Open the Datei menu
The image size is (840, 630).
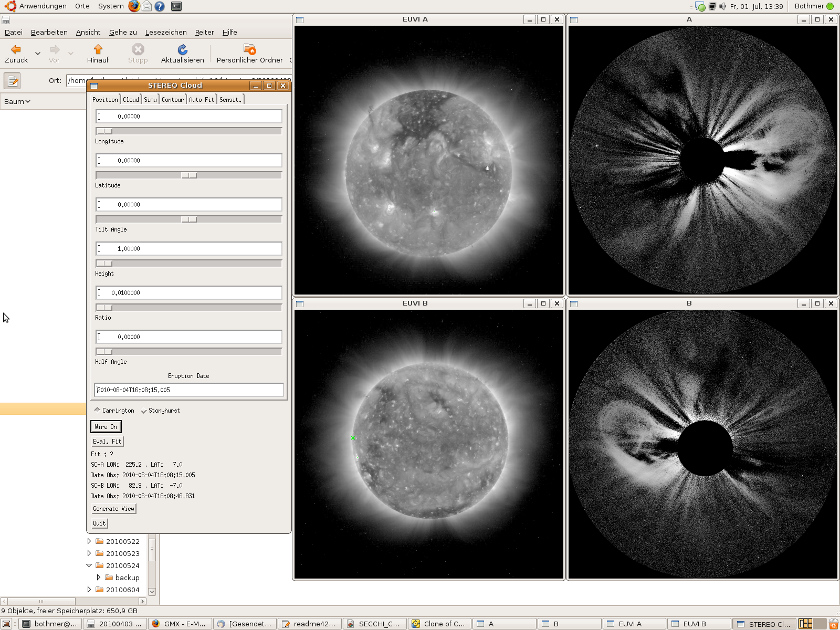pos(14,32)
